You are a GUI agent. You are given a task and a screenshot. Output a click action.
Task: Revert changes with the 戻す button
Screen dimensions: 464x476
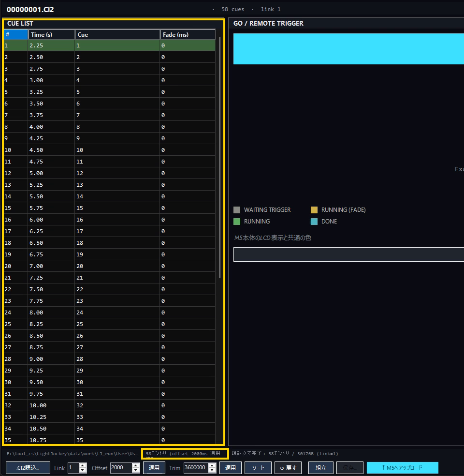coord(288,468)
